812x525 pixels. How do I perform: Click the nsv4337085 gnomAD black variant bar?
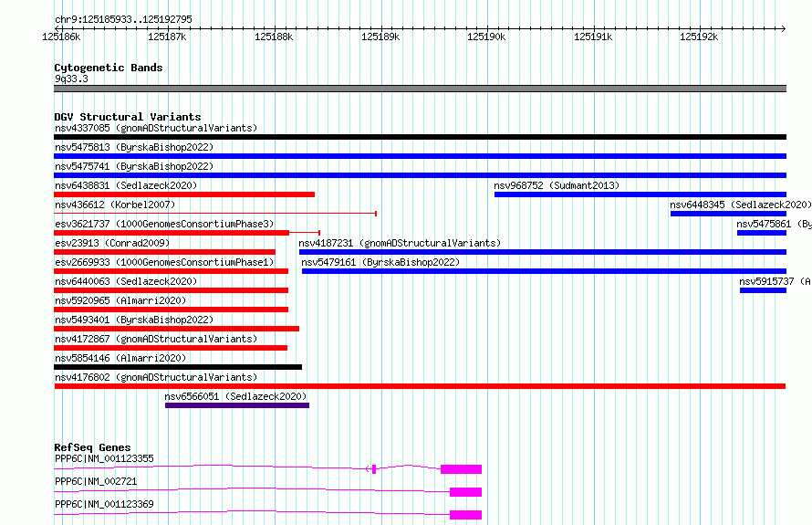420,137
